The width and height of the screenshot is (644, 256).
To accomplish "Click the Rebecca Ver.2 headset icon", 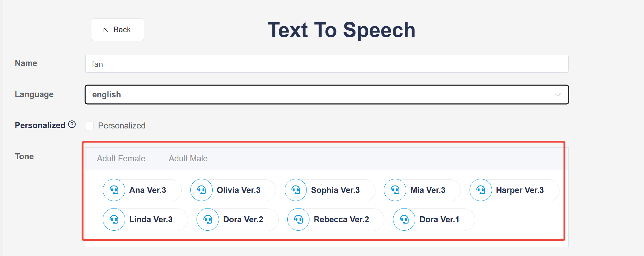I will (x=298, y=220).
